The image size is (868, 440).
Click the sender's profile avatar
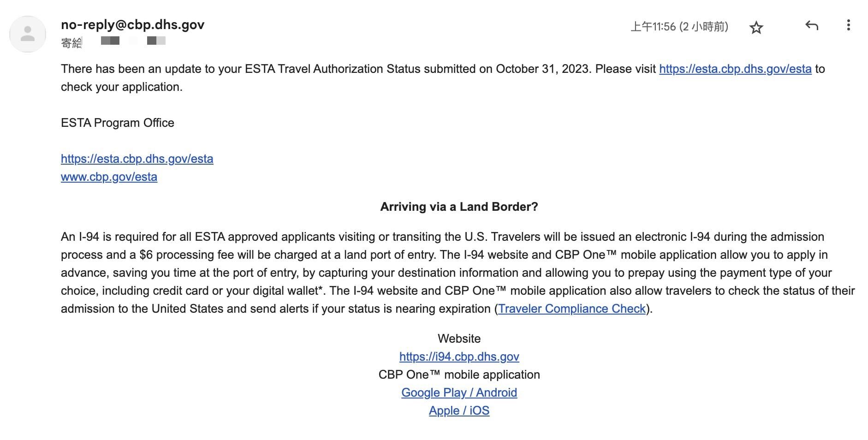click(28, 34)
